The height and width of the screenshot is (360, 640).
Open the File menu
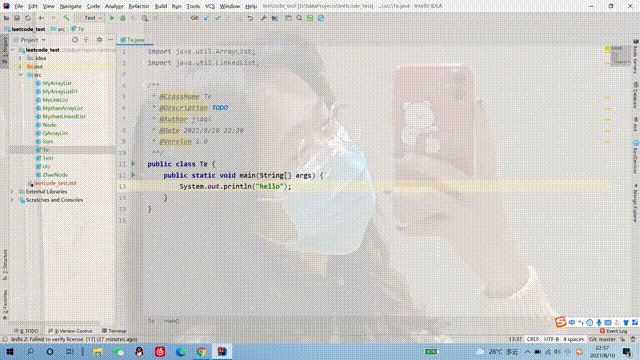(x=19, y=6)
